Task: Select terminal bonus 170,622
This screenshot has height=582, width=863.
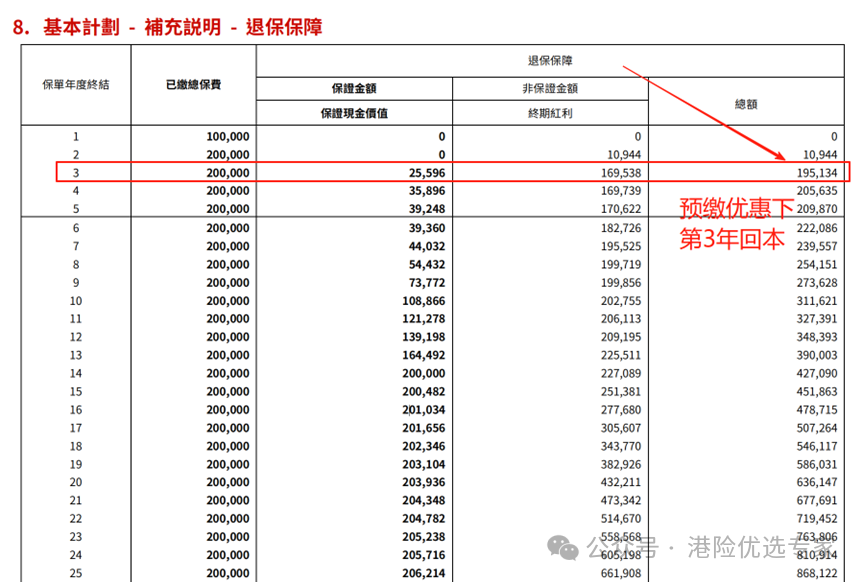Action: point(621,209)
